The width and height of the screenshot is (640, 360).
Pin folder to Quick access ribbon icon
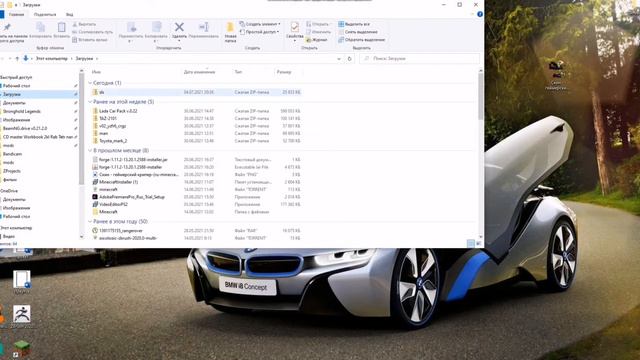[x=7, y=27]
